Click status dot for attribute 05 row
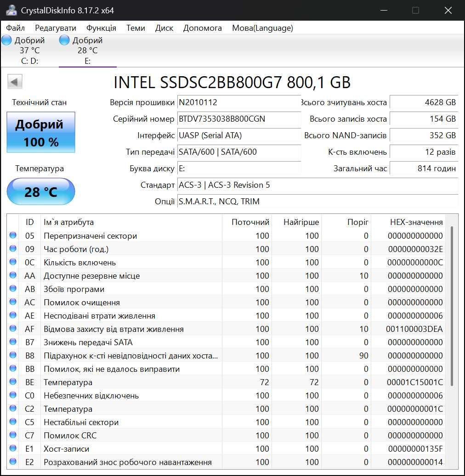 pyautogui.click(x=13, y=235)
